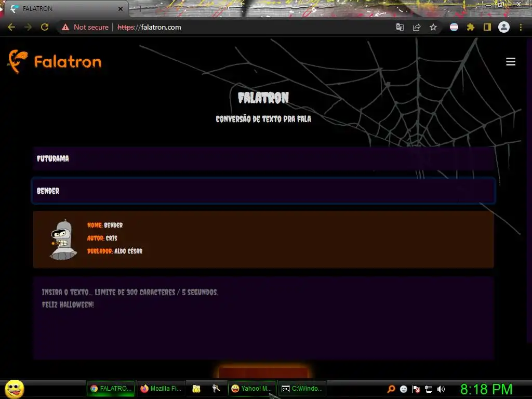Viewport: 532px width, 399px height.
Task: Go back with the browser back arrow
Action: pyautogui.click(x=11, y=27)
